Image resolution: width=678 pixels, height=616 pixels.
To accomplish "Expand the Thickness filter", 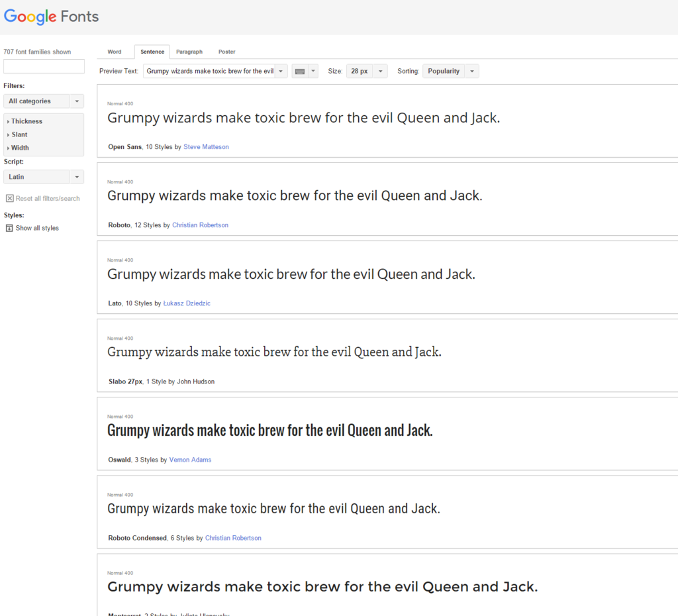I will [x=26, y=121].
